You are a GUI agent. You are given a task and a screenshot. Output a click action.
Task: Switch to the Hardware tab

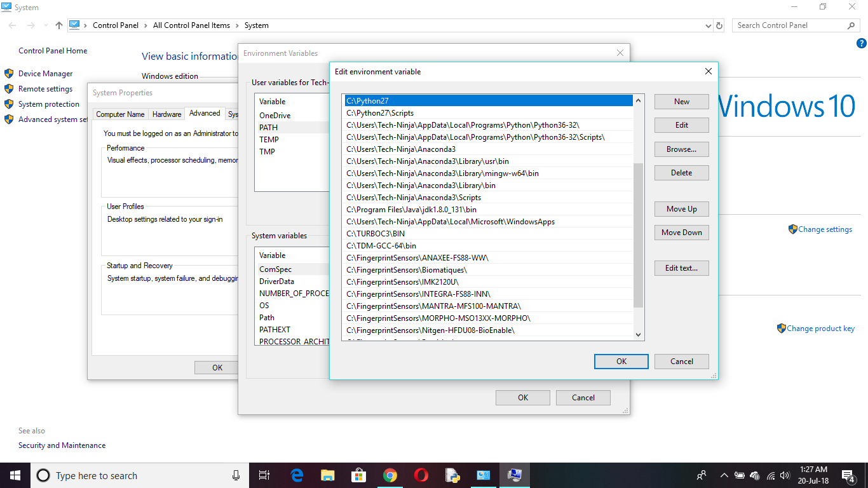pyautogui.click(x=166, y=114)
